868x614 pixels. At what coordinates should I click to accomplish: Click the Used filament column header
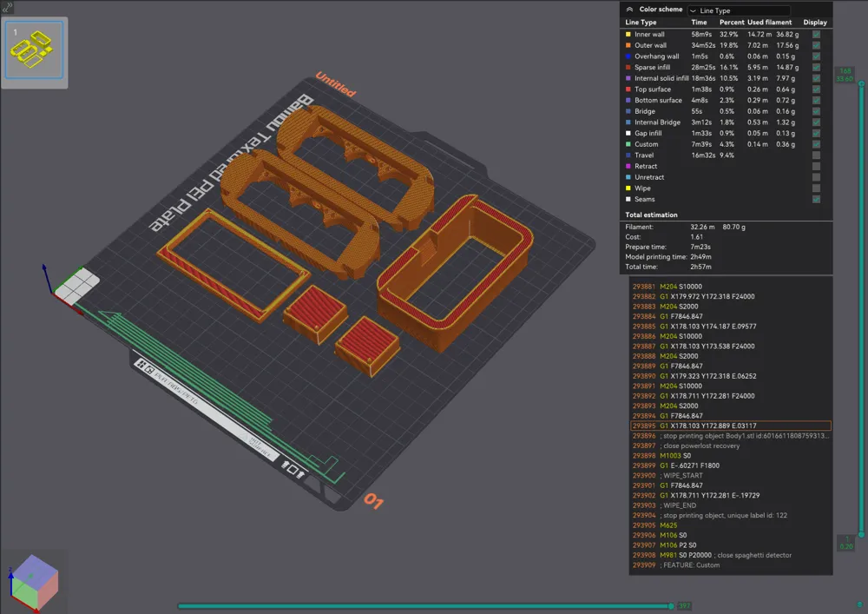point(771,22)
